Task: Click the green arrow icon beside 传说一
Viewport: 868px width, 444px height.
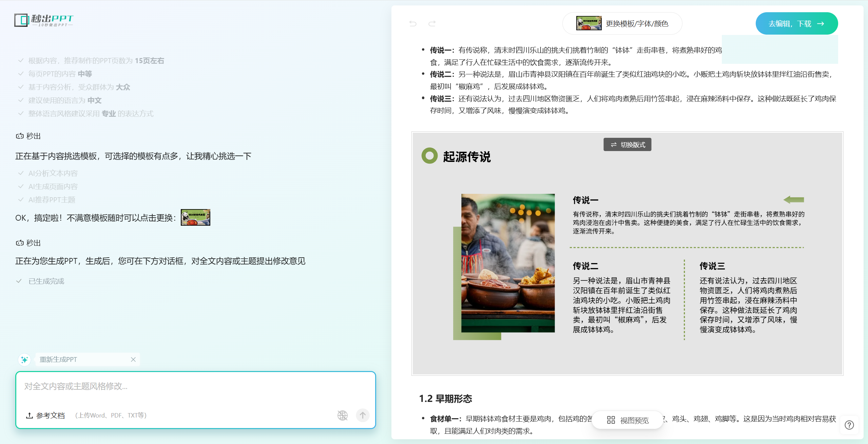Action: [794, 200]
